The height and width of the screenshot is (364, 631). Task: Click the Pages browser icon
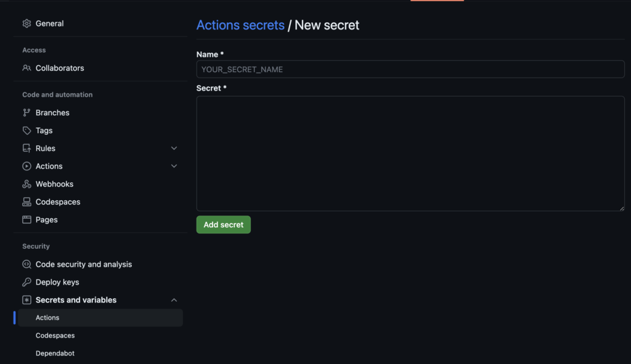26,220
